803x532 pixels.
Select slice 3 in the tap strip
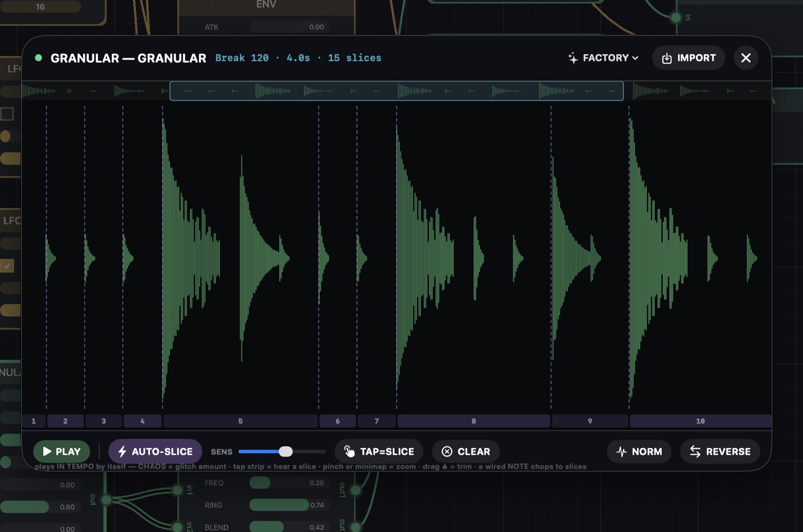click(x=104, y=421)
